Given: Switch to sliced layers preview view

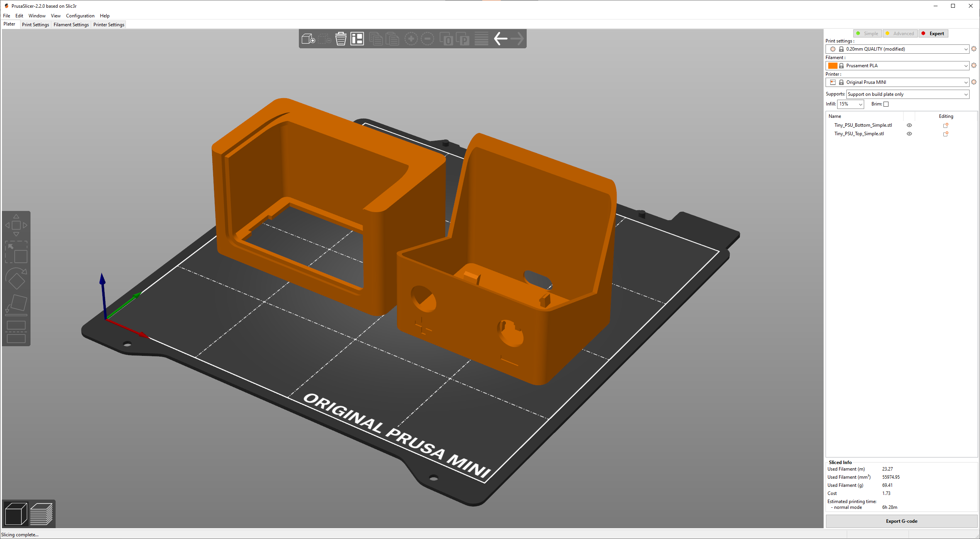Looking at the screenshot, I should [x=41, y=514].
